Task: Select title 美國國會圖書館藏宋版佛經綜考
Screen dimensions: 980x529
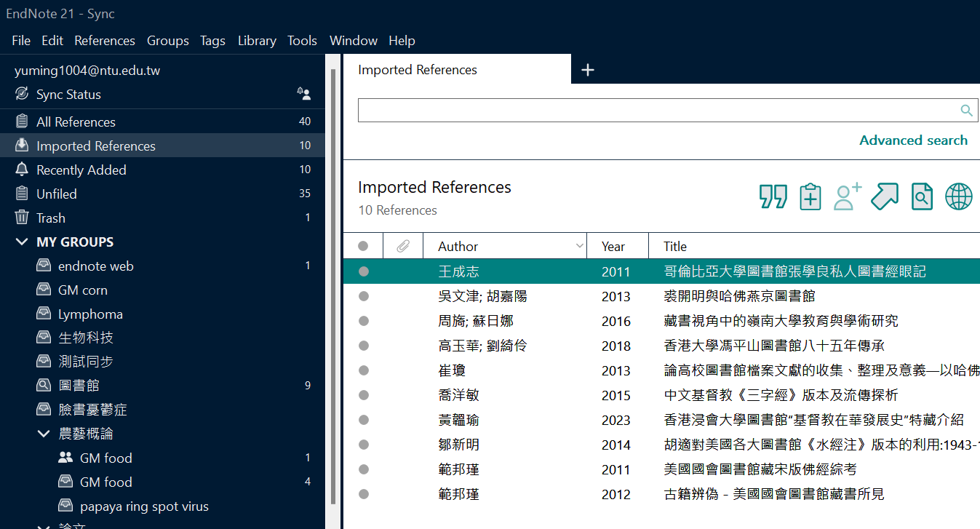Action: [x=760, y=469]
